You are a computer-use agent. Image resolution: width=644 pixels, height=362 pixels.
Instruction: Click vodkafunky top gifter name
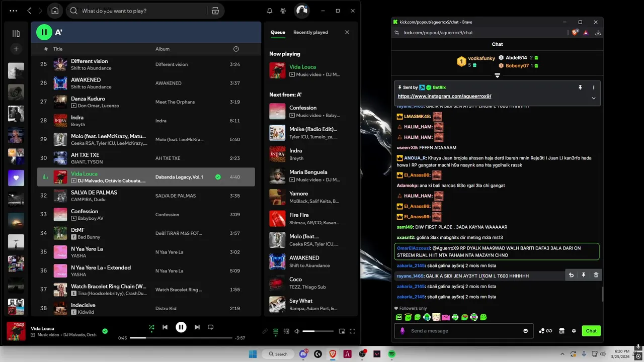tap(481, 58)
